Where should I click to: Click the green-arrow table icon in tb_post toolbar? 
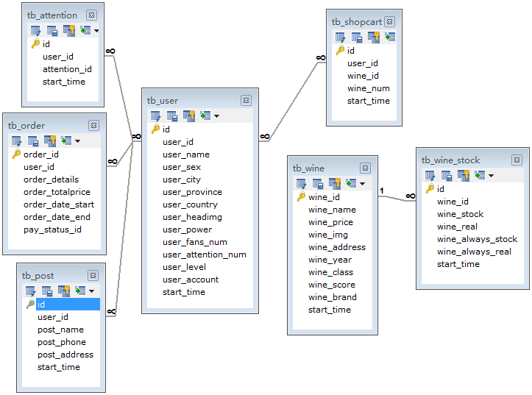[x=80, y=291]
